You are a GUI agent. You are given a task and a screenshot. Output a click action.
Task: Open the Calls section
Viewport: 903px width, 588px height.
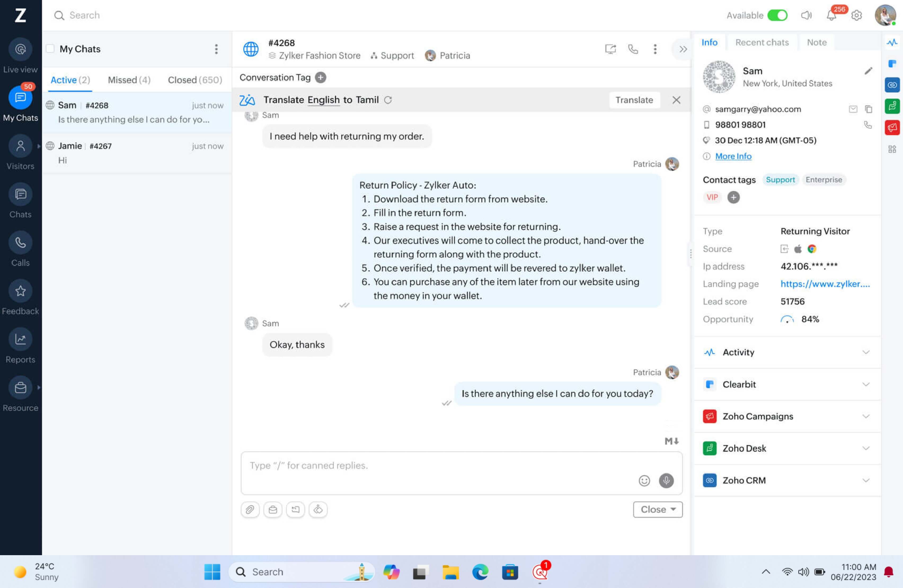pos(20,249)
